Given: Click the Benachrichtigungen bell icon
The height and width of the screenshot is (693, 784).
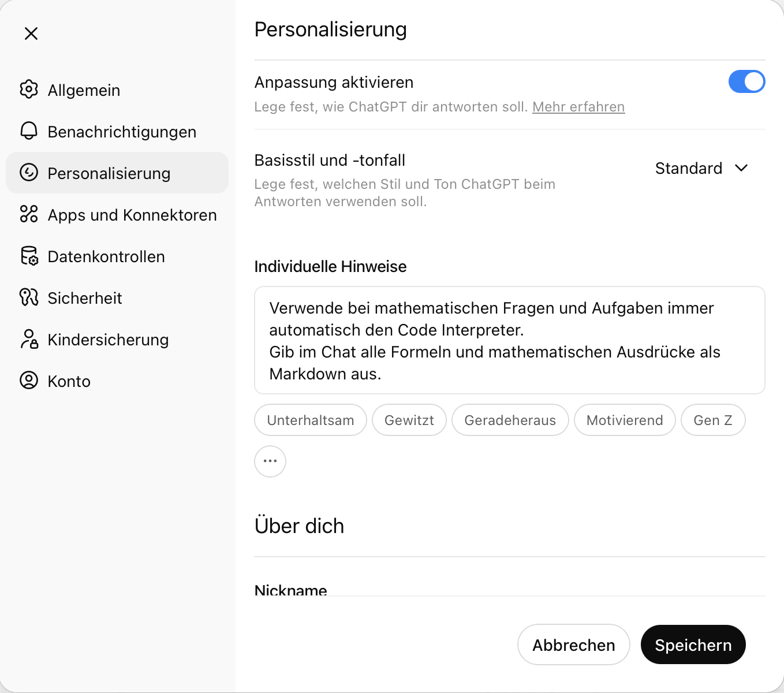Looking at the screenshot, I should coord(29,131).
